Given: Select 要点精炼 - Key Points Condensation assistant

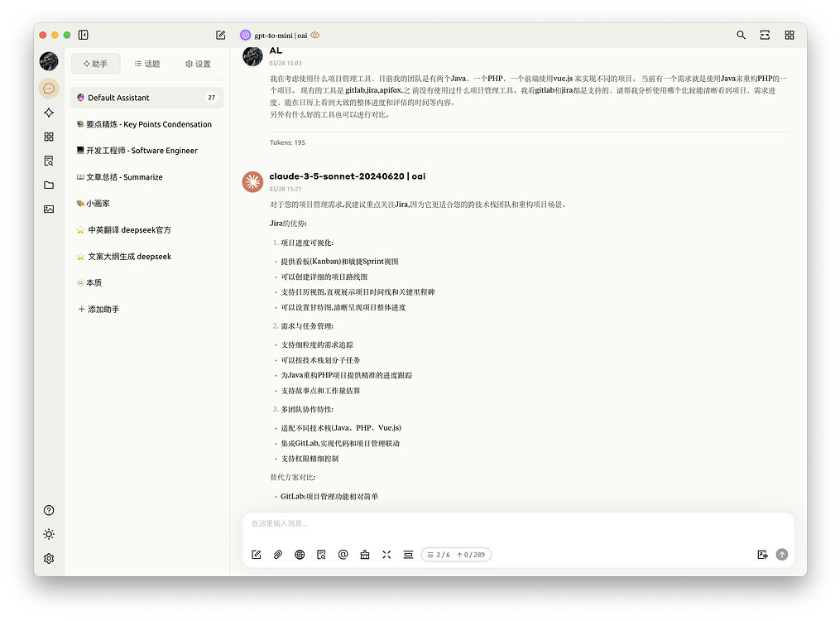Looking at the screenshot, I should click(x=146, y=124).
